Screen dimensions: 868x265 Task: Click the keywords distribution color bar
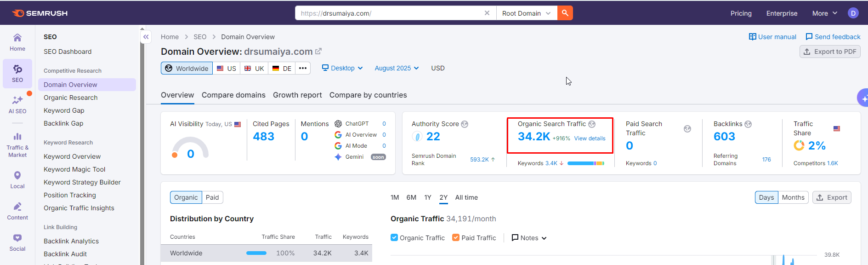585,163
